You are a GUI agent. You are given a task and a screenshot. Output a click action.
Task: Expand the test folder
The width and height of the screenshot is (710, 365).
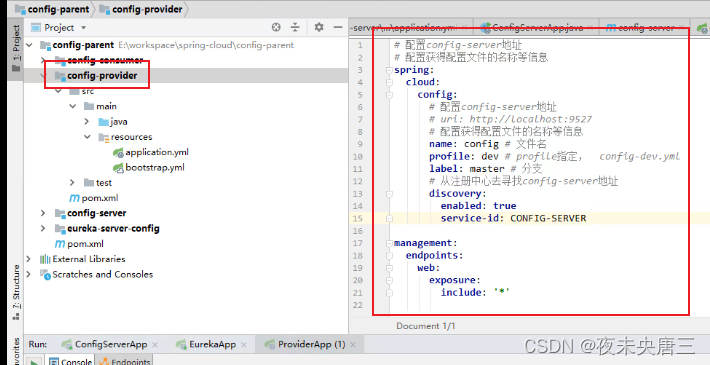72,183
